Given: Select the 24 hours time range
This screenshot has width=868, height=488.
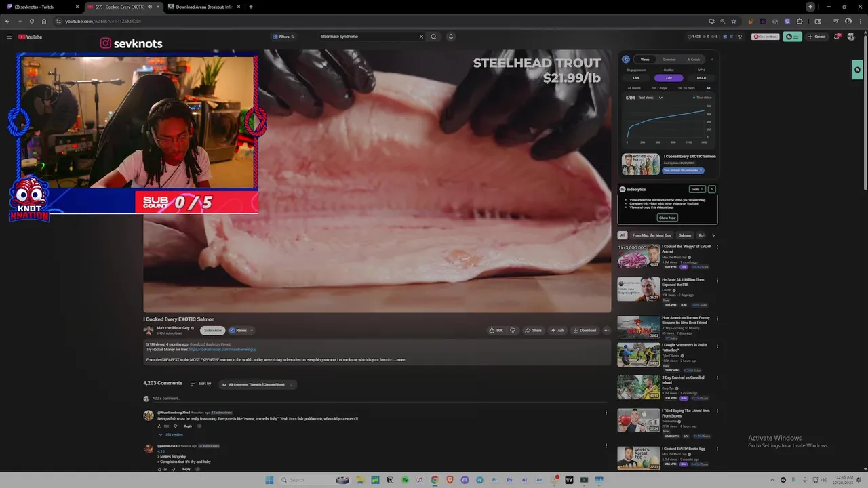Looking at the screenshot, I should 634,88.
